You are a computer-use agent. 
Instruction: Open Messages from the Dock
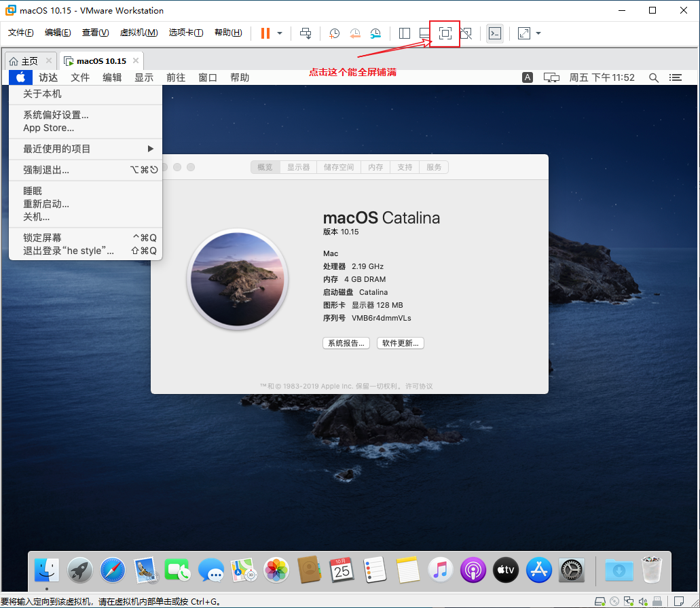[x=210, y=570]
